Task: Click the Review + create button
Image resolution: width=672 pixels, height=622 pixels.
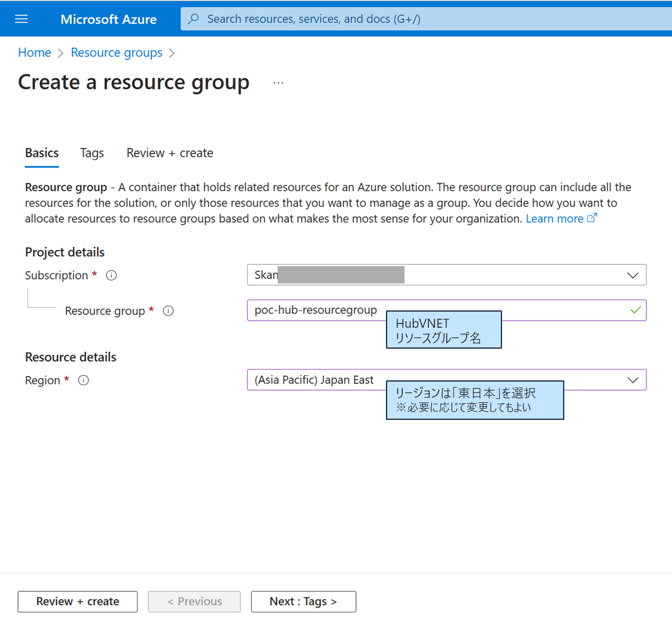Action: point(78,602)
